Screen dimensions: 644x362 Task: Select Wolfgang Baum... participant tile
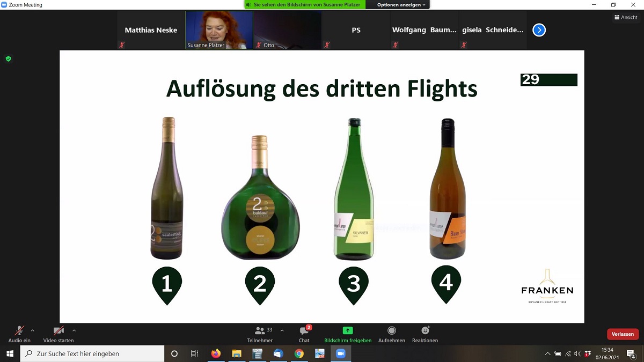pos(424,30)
